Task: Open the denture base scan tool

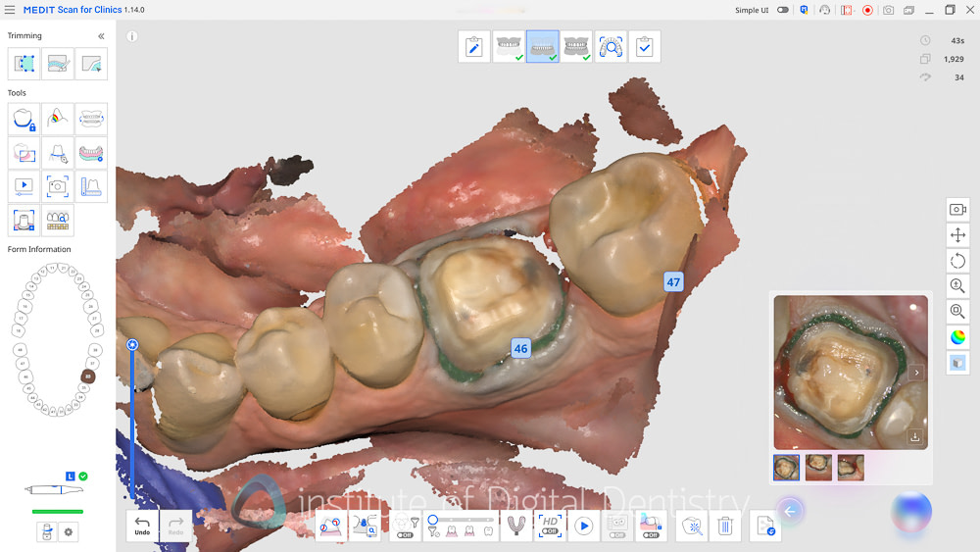Action: click(x=91, y=153)
